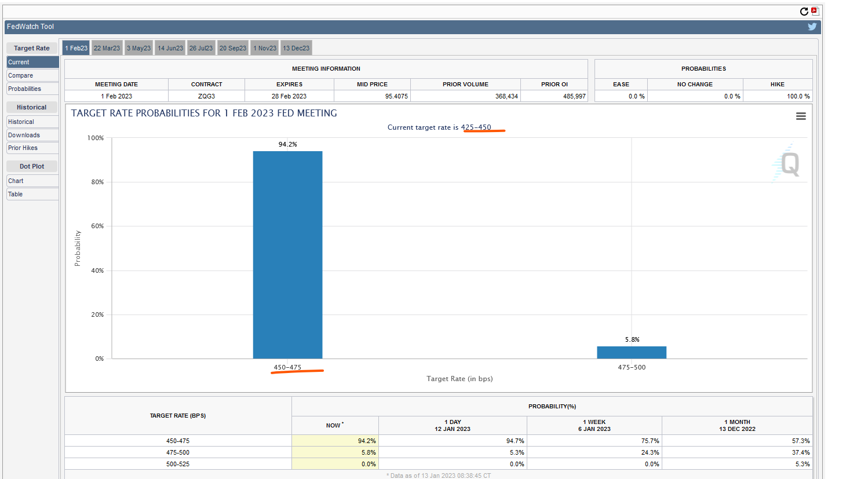
Task: Show the Prior Hikes page
Action: coord(32,148)
